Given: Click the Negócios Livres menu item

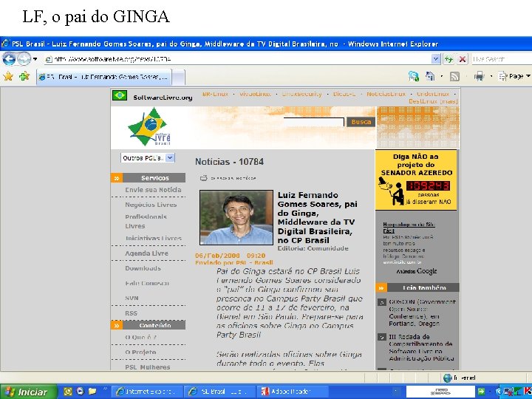Looking at the screenshot, I should (x=151, y=205).
